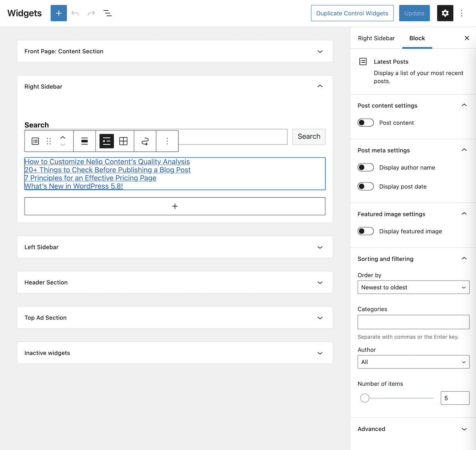Expand the Advanced panel
The width and height of the screenshot is (476, 450).
(413, 429)
